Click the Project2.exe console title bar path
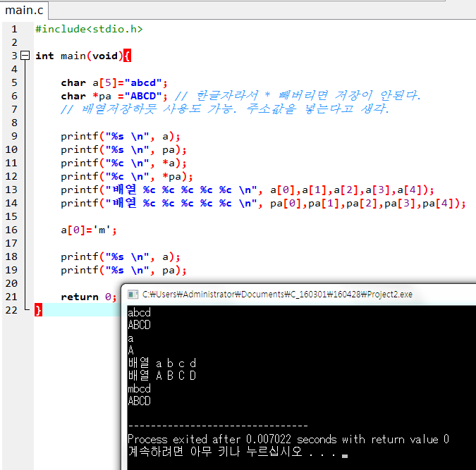476x470 pixels. click(277, 295)
